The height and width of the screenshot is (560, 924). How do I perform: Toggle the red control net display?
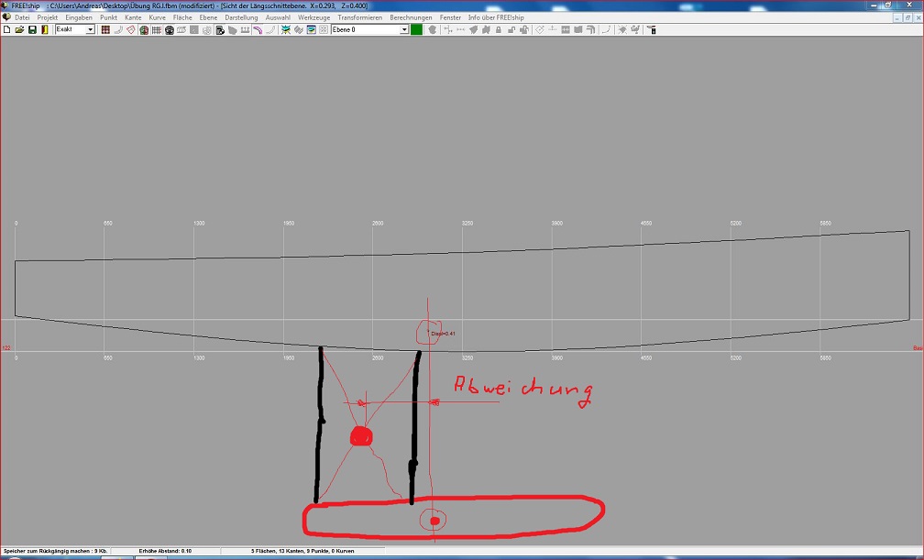(x=105, y=30)
